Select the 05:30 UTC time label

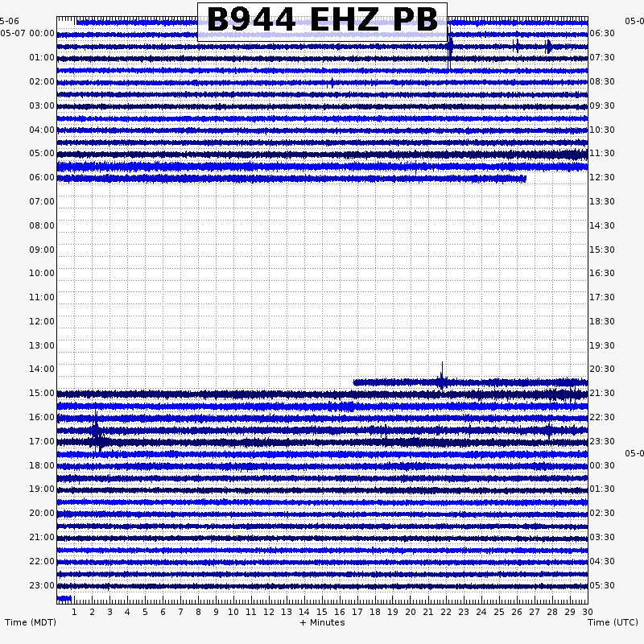click(602, 585)
